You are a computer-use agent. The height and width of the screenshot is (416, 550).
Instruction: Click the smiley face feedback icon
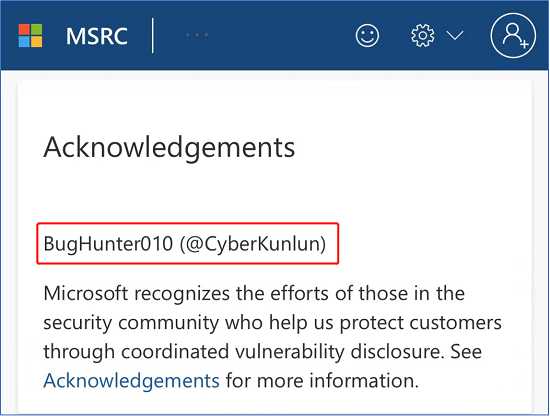[367, 35]
